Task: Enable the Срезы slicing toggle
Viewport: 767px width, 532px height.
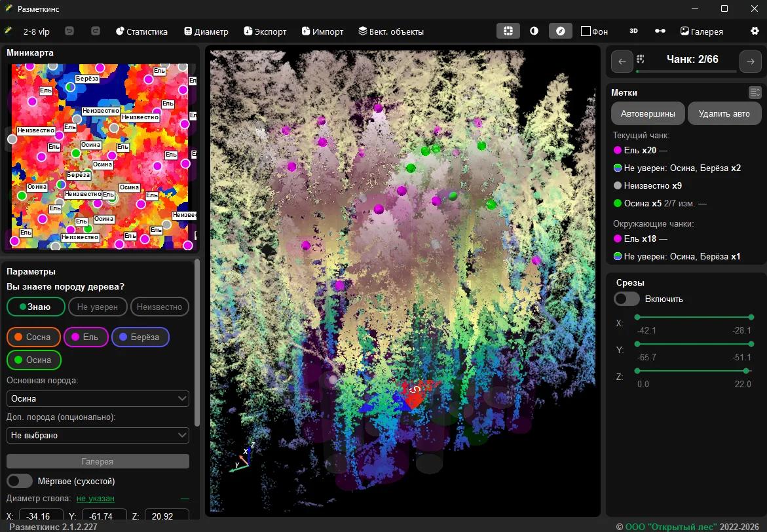Action: click(x=627, y=299)
